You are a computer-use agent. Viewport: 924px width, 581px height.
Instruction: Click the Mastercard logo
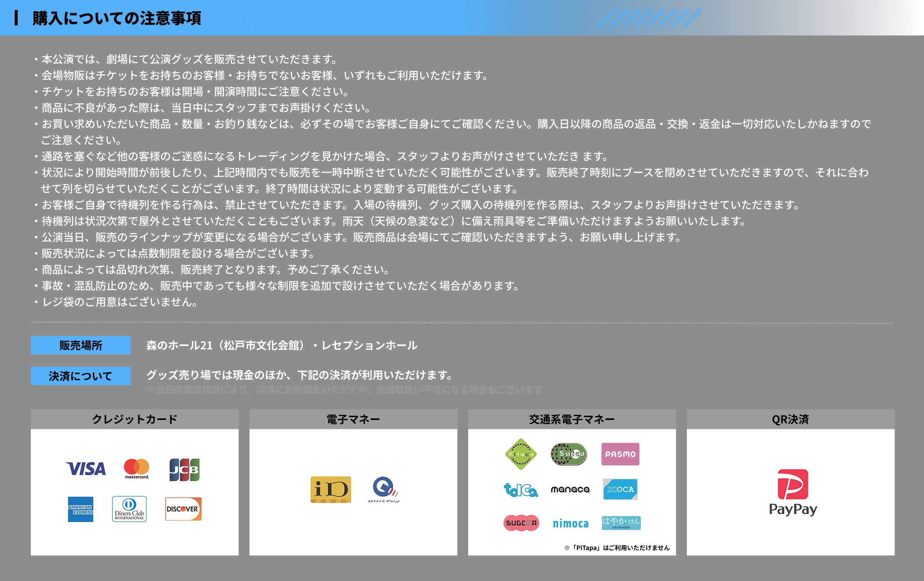tap(136, 468)
